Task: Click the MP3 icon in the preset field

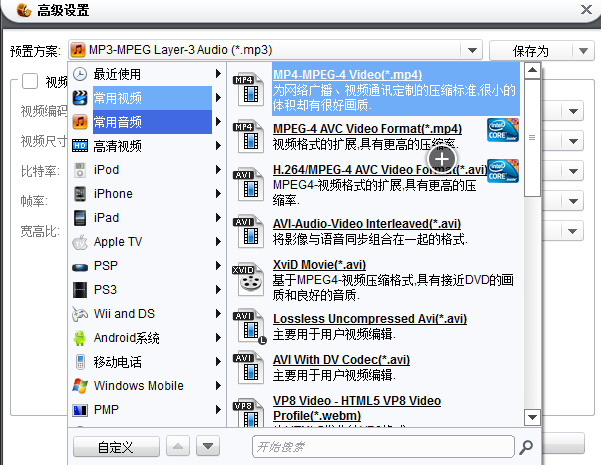Action: [78, 50]
